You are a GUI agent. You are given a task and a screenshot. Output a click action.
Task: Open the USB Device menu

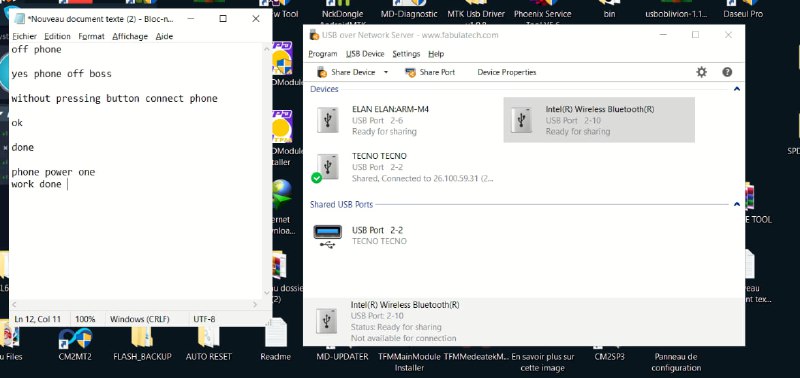365,54
